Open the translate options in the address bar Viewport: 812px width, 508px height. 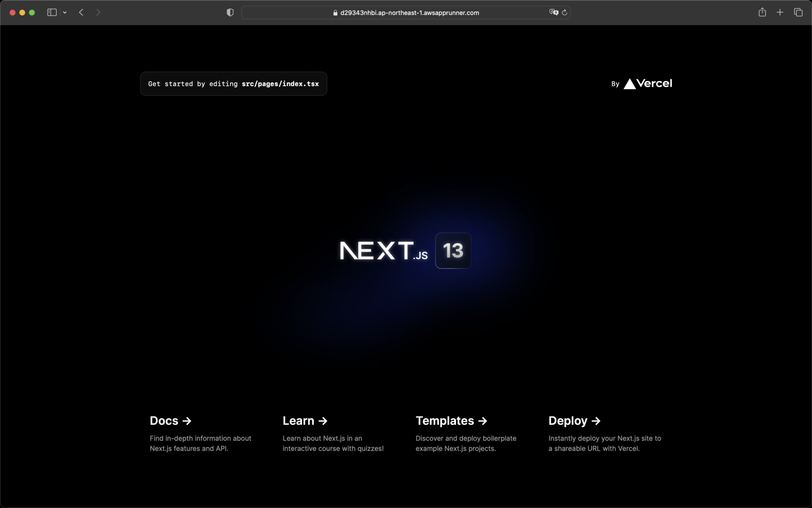tap(554, 12)
